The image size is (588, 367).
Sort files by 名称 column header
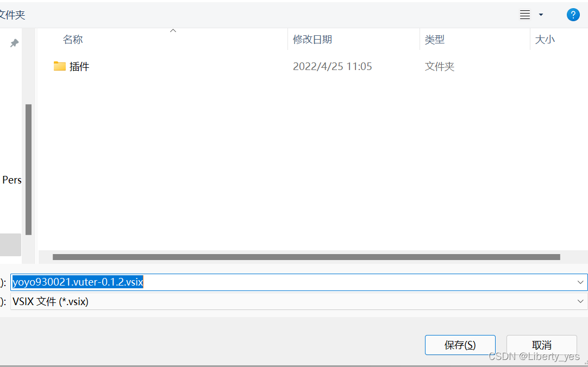click(x=73, y=39)
